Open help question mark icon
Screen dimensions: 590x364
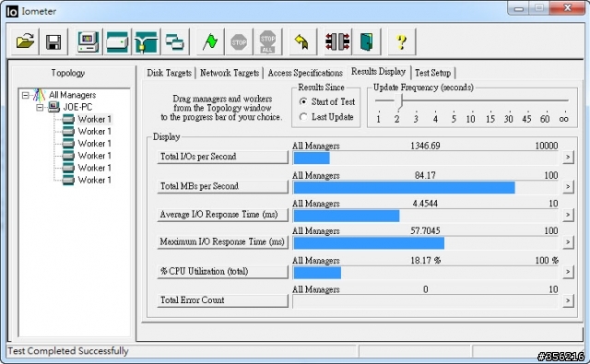402,41
